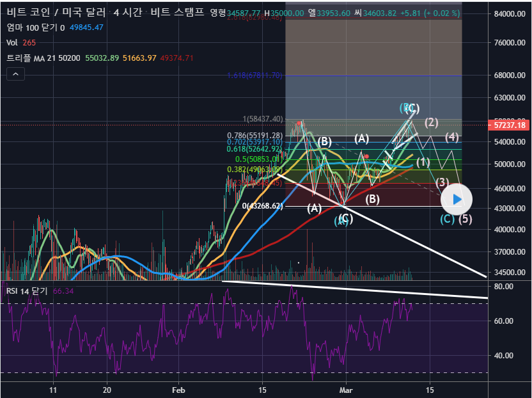Image resolution: width=532 pixels, height=398 pixels.
Task: Click the Feb date on time axis
Action: (x=178, y=390)
